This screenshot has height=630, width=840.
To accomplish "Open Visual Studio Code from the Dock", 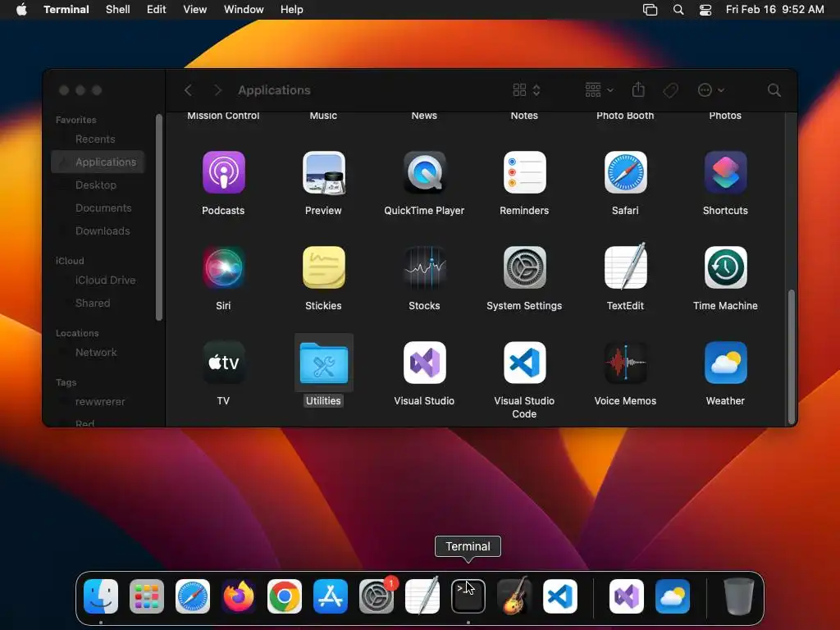I will (x=560, y=596).
